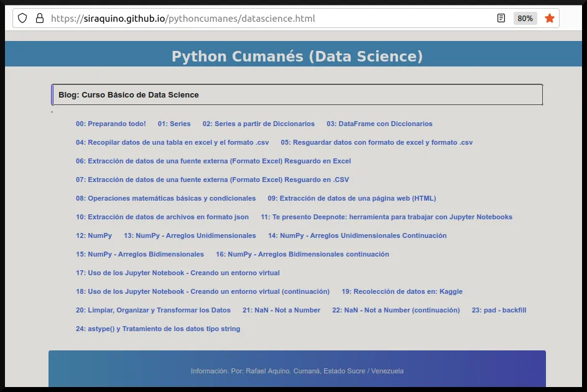Open '05: Resguardar datos con formato' link

[377, 142]
